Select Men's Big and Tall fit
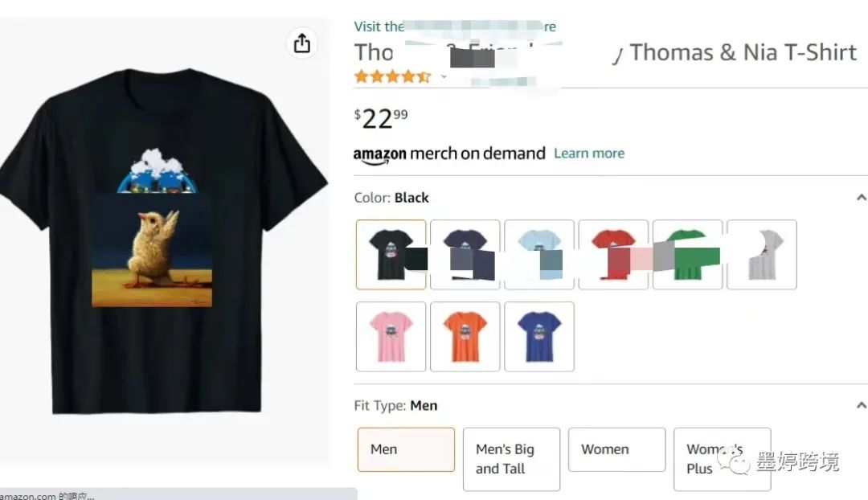 tap(511, 459)
